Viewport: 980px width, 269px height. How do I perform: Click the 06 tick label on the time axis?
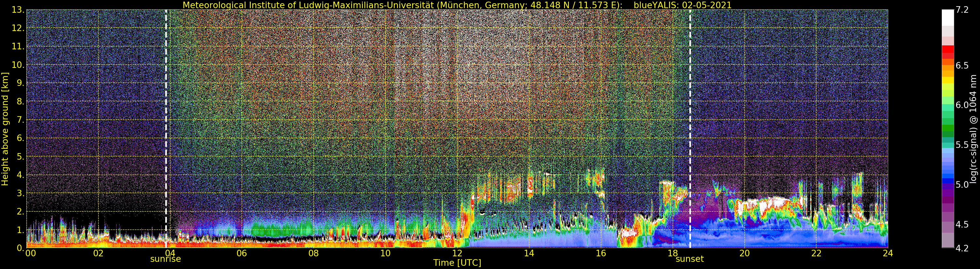click(242, 253)
